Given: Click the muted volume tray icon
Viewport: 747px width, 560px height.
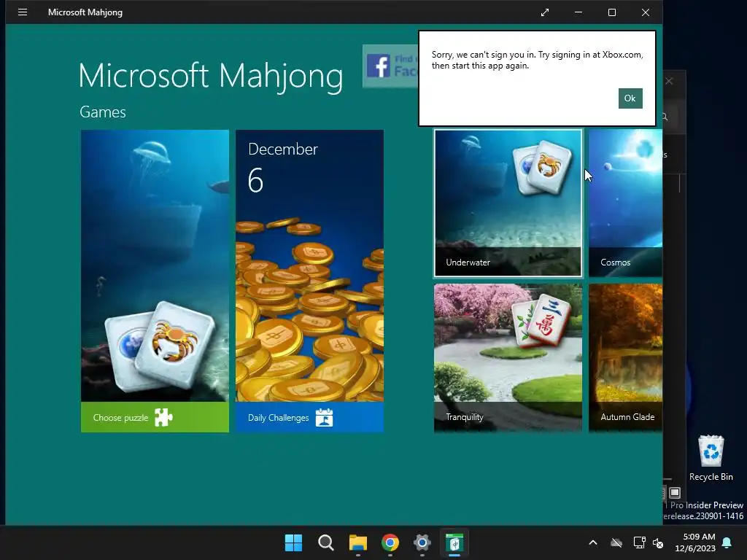Looking at the screenshot, I should coord(658,542).
